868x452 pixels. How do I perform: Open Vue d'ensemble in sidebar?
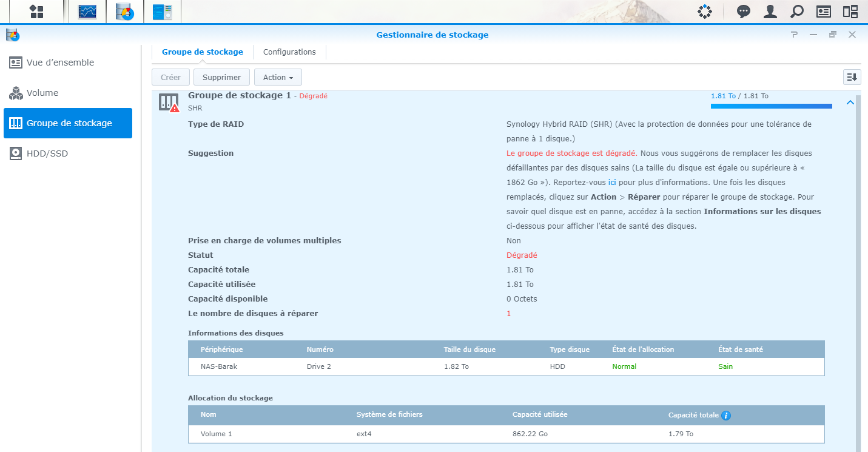tap(68, 62)
